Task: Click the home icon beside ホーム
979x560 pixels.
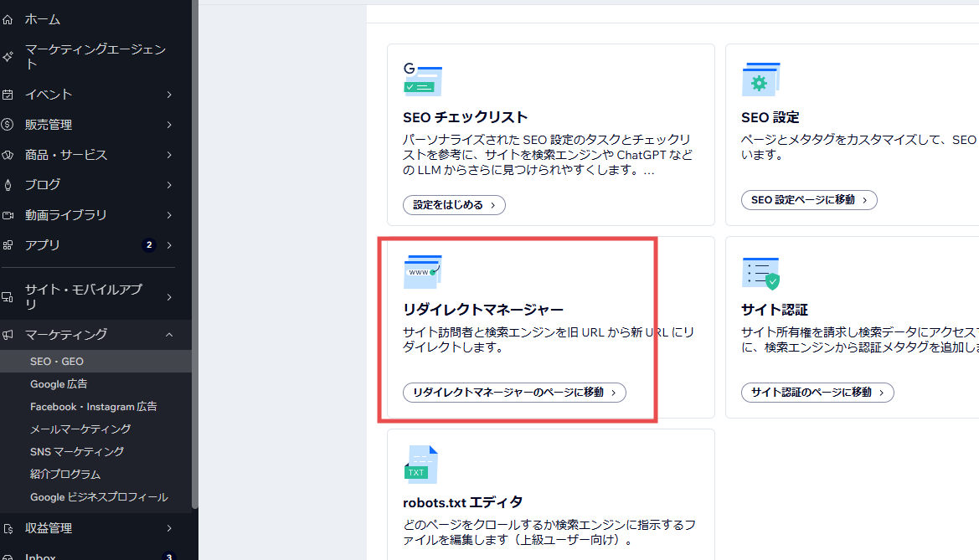Action: point(9,18)
